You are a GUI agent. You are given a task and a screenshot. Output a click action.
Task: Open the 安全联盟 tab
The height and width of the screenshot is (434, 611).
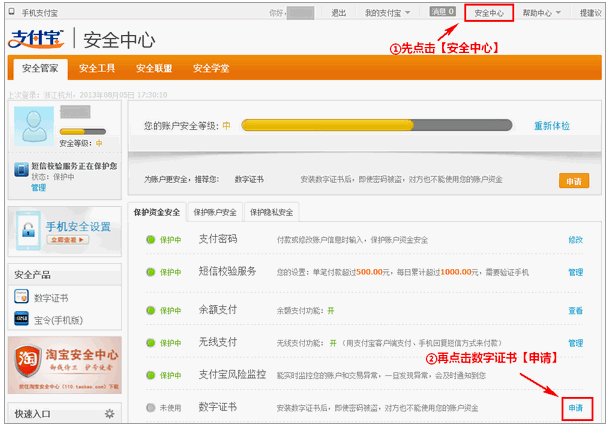(x=154, y=69)
